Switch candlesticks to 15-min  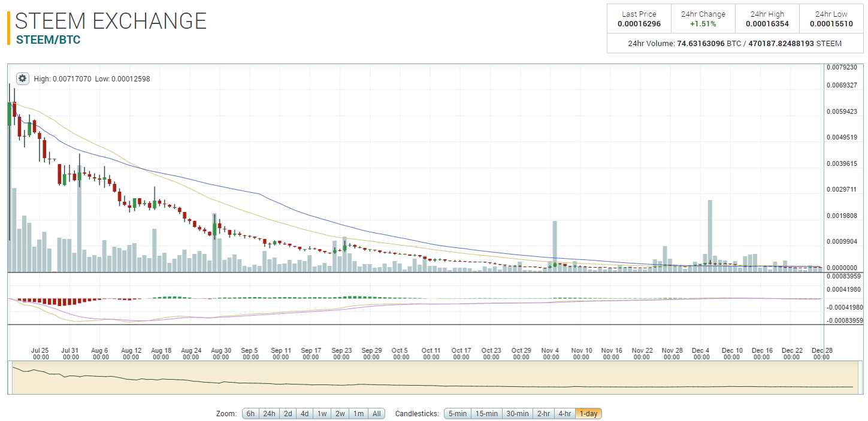pyautogui.click(x=486, y=413)
